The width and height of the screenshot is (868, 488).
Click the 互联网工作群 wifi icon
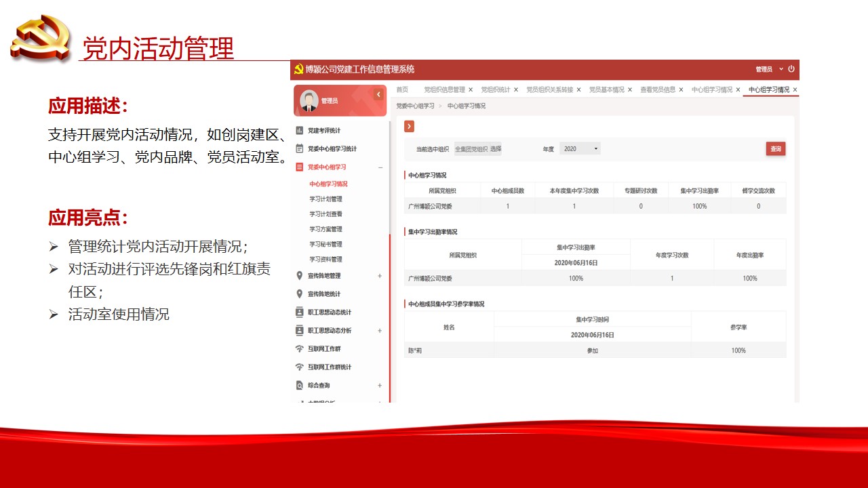point(300,349)
